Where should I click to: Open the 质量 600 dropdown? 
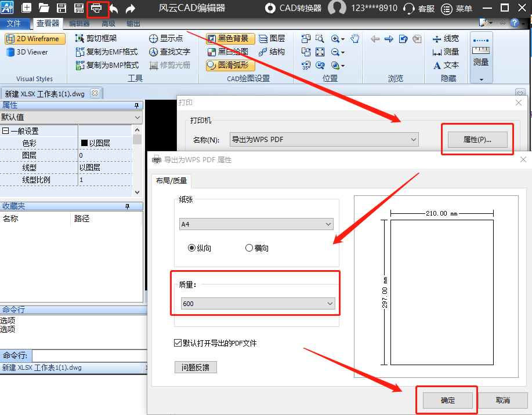(258, 304)
